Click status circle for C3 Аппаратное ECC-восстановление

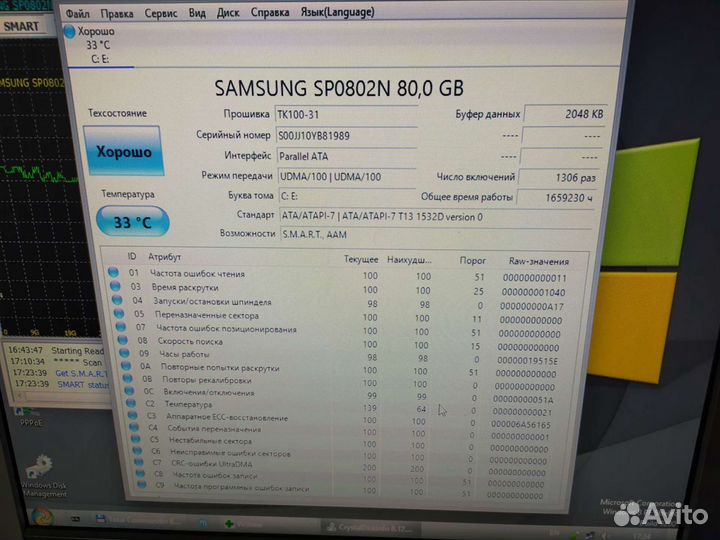pos(133,415)
